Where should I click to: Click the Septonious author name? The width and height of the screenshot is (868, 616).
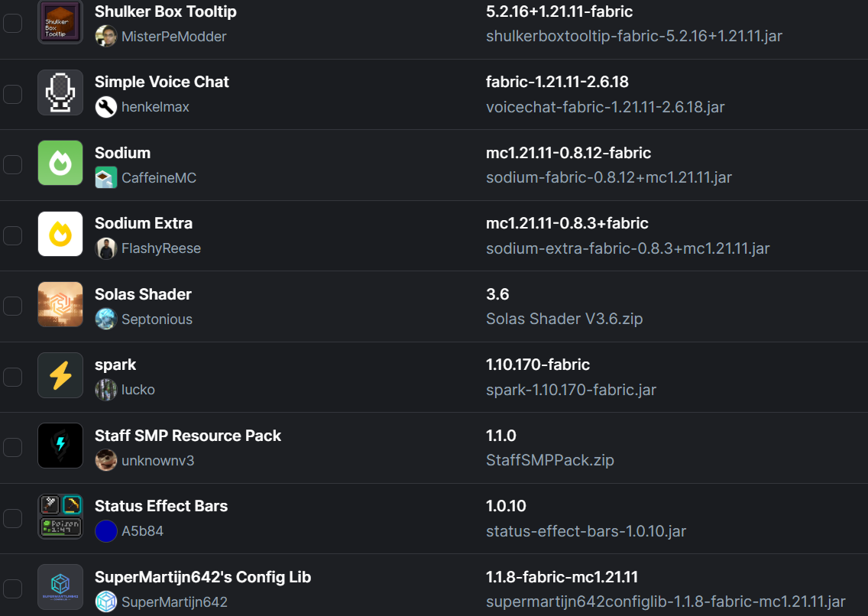(x=157, y=319)
